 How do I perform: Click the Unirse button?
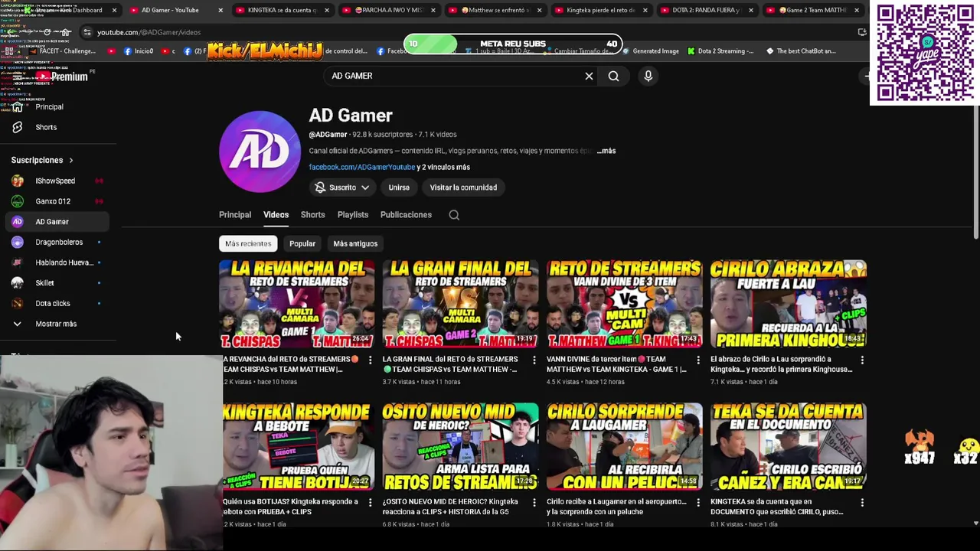tap(399, 187)
